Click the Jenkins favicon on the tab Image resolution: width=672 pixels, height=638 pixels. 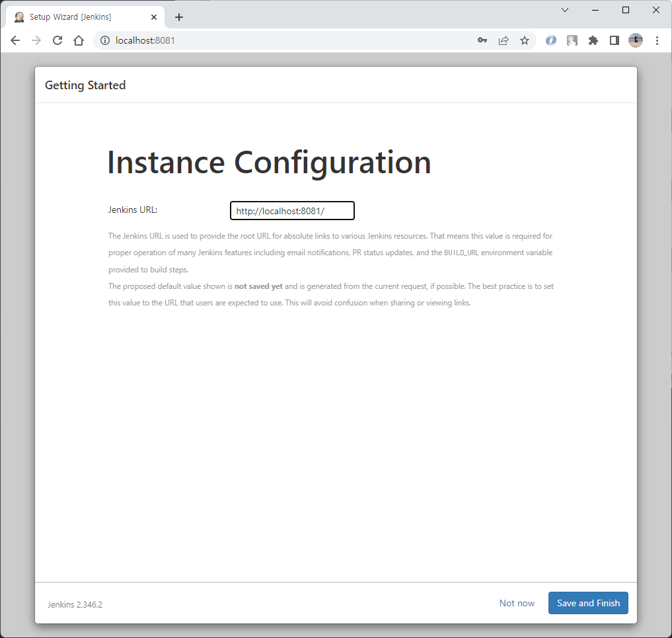point(19,17)
